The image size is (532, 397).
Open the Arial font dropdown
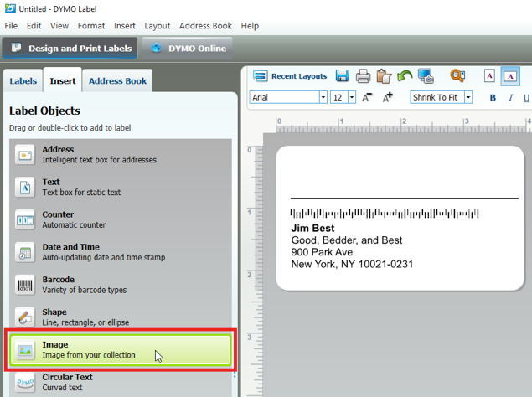(323, 98)
